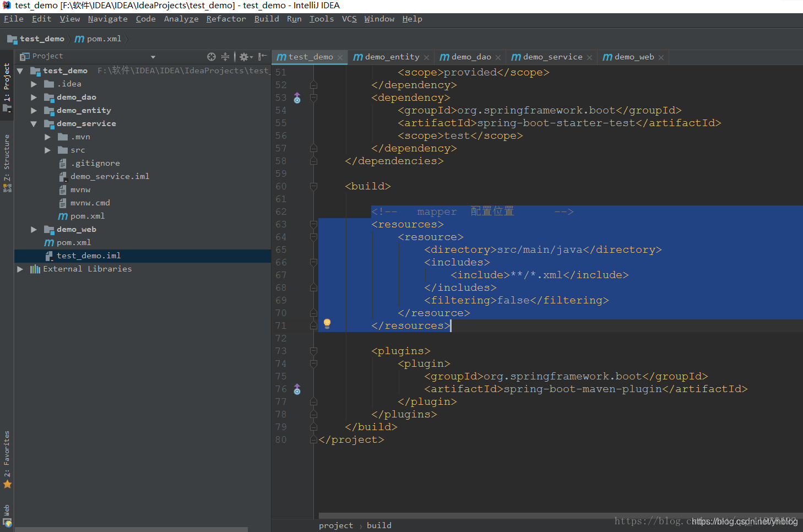Click the pom.xml navigation bar breadcrumb
The width and height of the screenshot is (803, 532).
tap(98, 39)
